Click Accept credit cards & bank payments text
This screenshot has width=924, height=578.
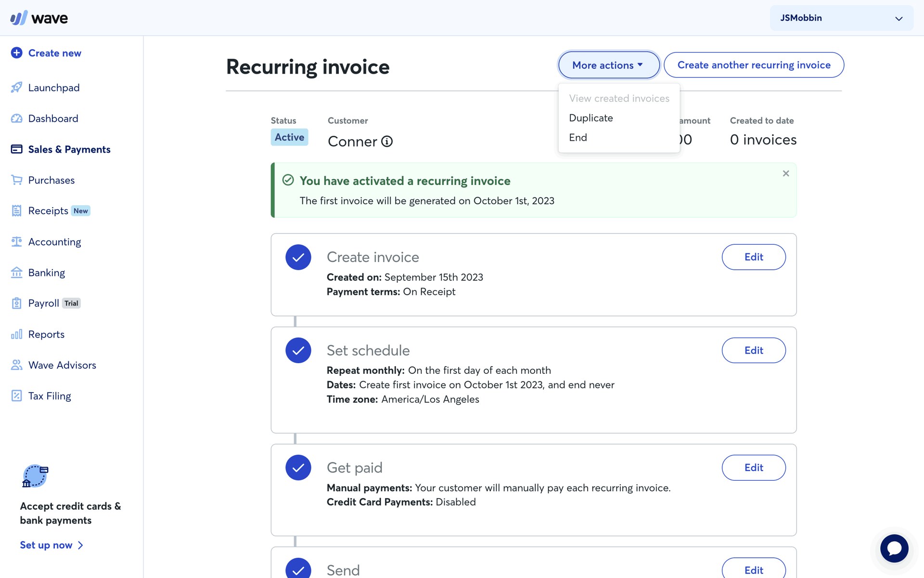(71, 513)
